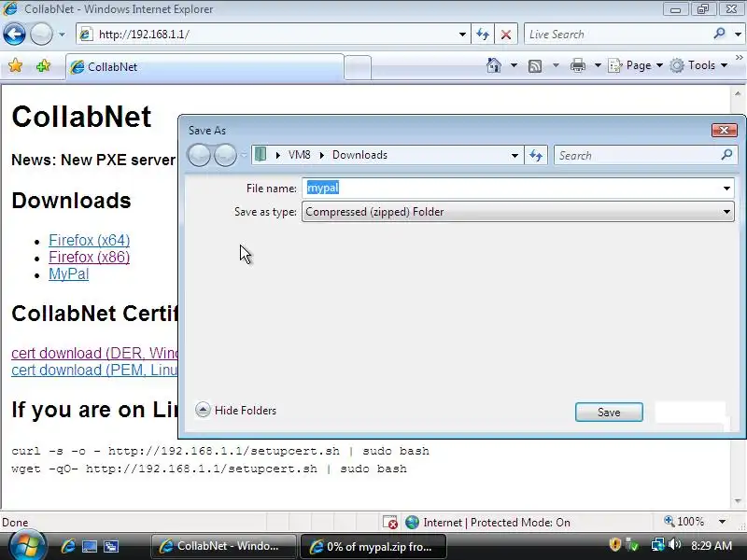Select the CollabNet browser tab

204,67
